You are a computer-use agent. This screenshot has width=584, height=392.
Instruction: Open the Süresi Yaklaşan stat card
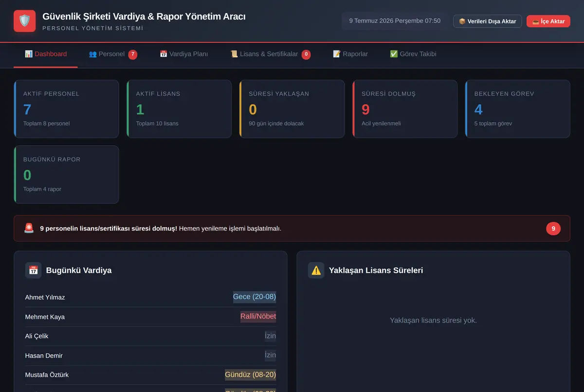(292, 109)
